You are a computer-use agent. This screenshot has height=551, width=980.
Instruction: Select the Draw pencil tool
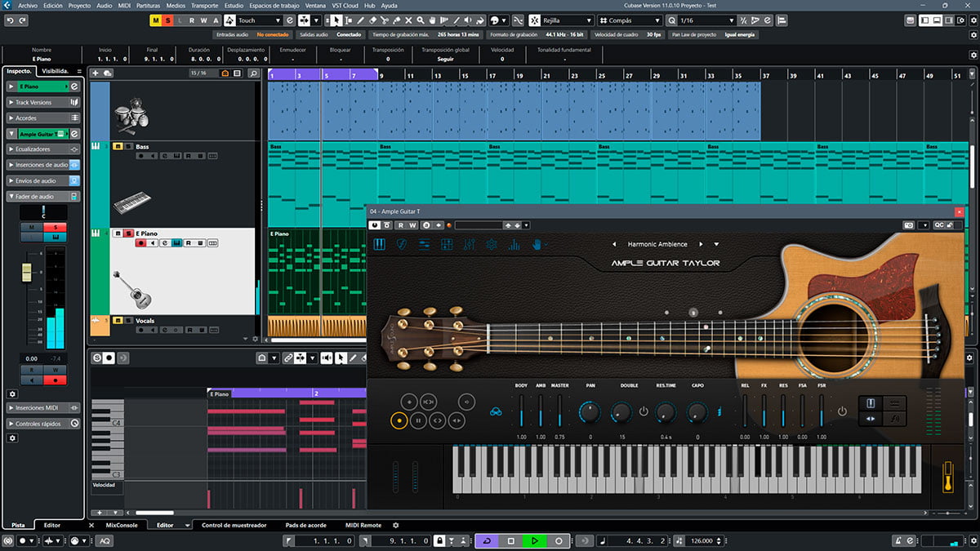(360, 20)
